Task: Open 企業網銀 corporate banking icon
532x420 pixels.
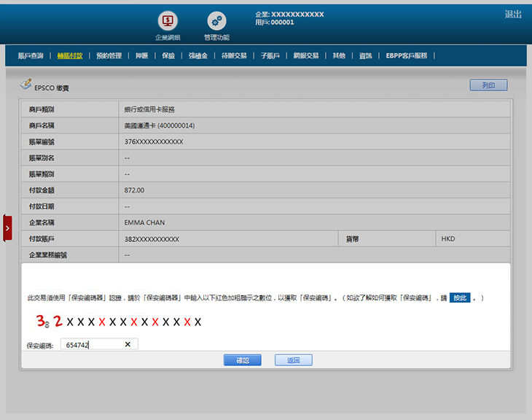Action: pyautogui.click(x=168, y=21)
